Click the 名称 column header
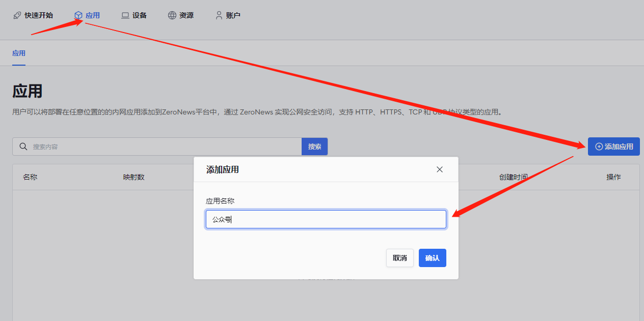Viewport: 644px width, 321px height. [30, 177]
